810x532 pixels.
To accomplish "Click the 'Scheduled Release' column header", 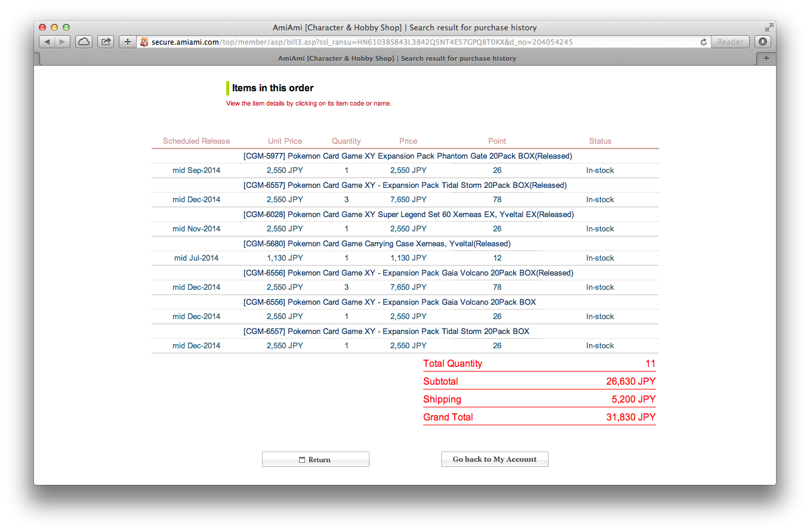I will [196, 141].
